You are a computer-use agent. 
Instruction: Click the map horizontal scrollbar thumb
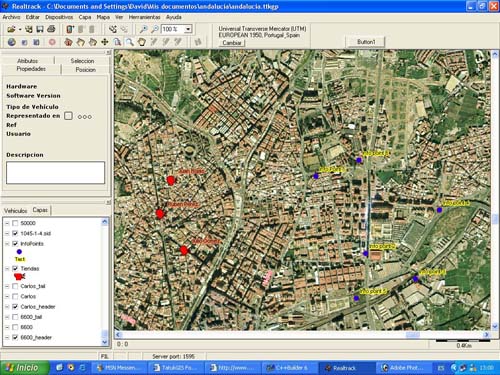(412, 334)
